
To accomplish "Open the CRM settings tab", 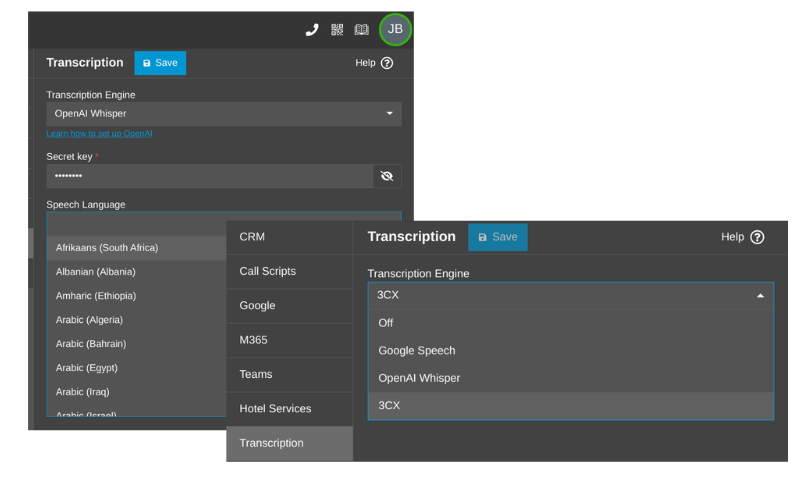I will pos(252,237).
